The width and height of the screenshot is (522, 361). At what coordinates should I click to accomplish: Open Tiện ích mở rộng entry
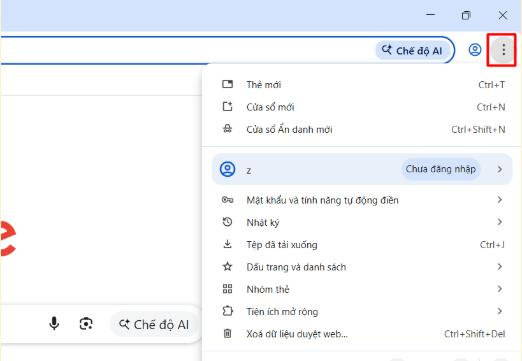[x=361, y=312]
